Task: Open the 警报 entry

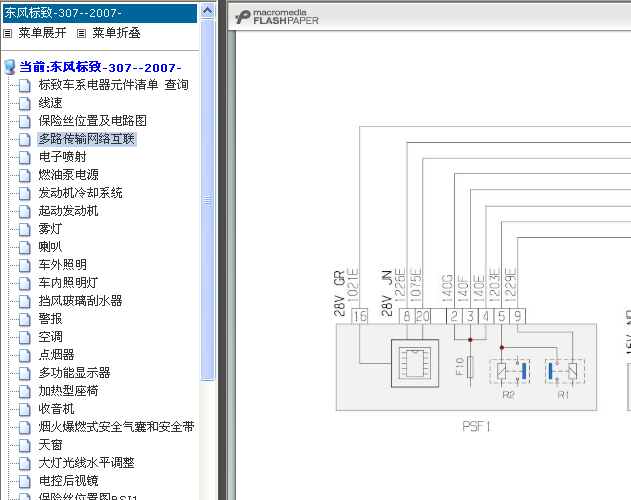Action: 50,319
